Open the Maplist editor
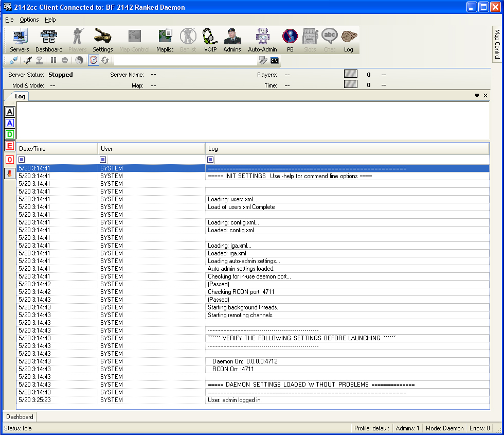The height and width of the screenshot is (435, 504). click(165, 40)
